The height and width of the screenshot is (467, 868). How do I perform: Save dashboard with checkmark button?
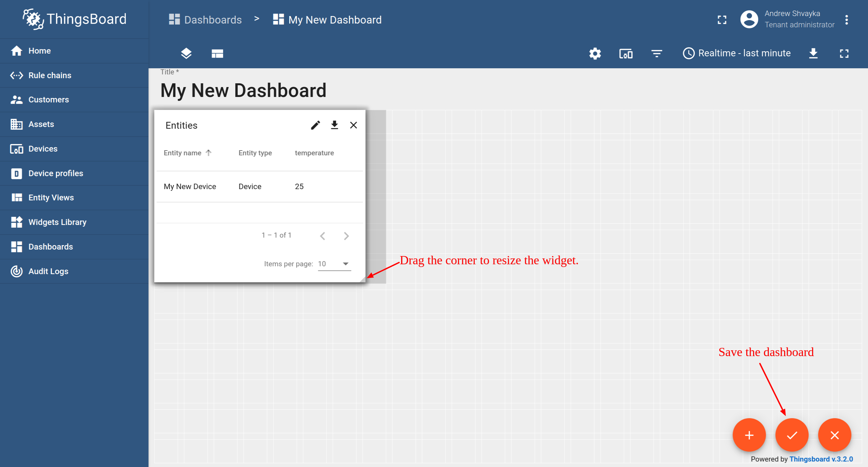point(792,435)
